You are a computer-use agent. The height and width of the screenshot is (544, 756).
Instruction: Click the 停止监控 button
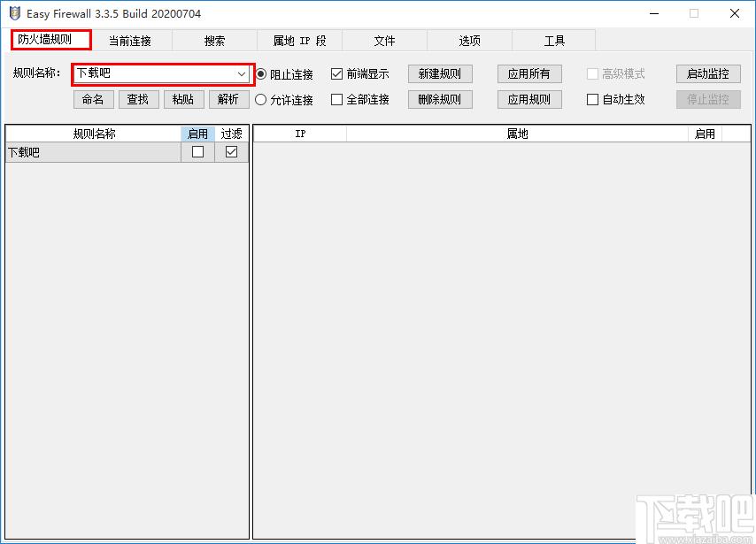coord(708,99)
